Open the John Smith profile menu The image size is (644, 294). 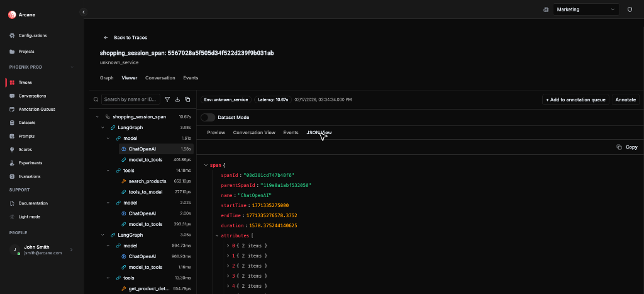click(42, 249)
